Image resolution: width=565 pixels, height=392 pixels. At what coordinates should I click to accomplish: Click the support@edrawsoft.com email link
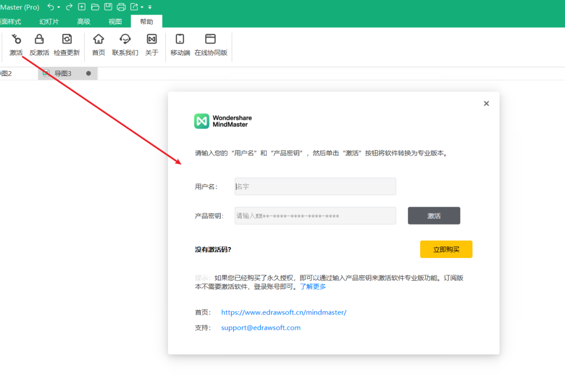(261, 328)
